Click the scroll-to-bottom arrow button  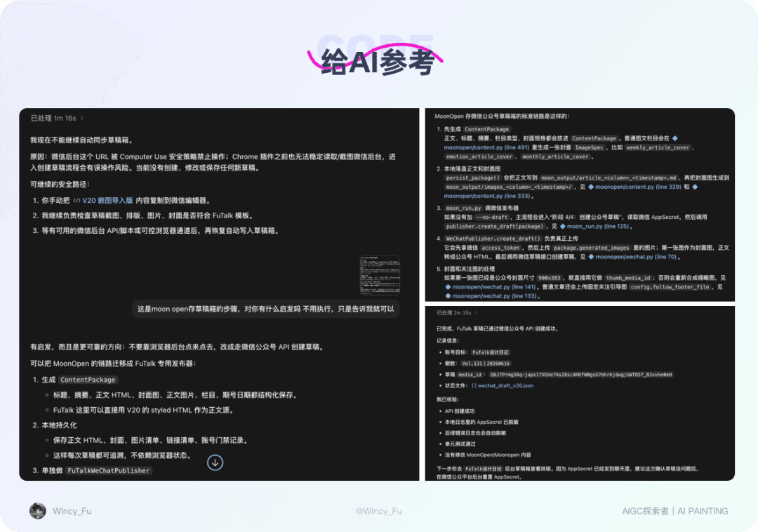215,463
